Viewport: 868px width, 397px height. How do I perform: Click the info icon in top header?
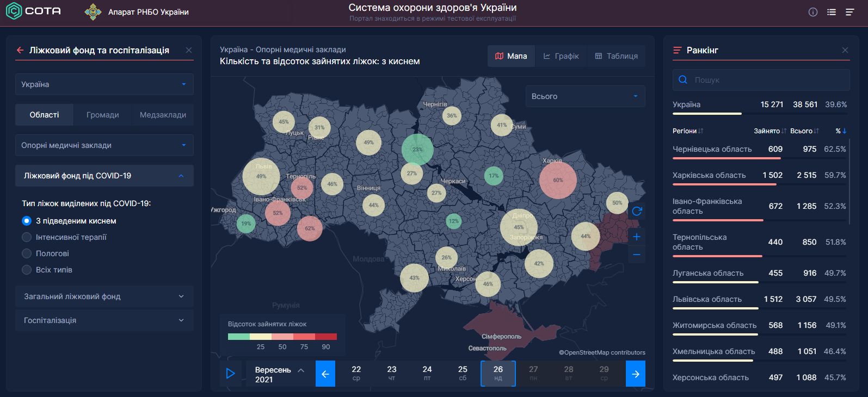812,12
